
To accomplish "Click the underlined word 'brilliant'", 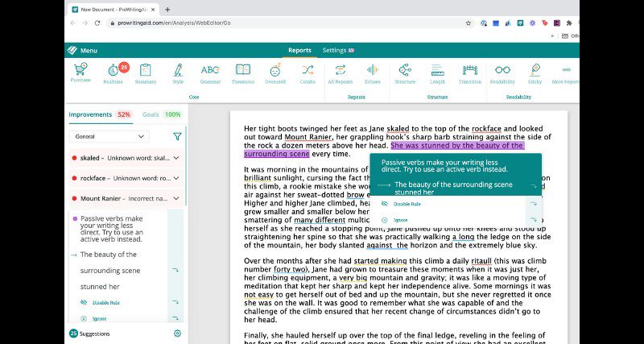I will pos(258,178).
